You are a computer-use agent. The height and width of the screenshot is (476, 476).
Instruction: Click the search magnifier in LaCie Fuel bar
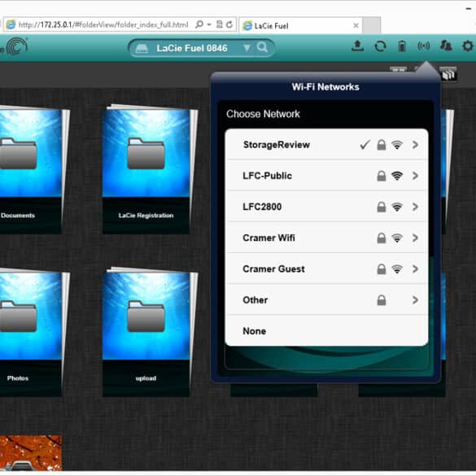pyautogui.click(x=262, y=47)
